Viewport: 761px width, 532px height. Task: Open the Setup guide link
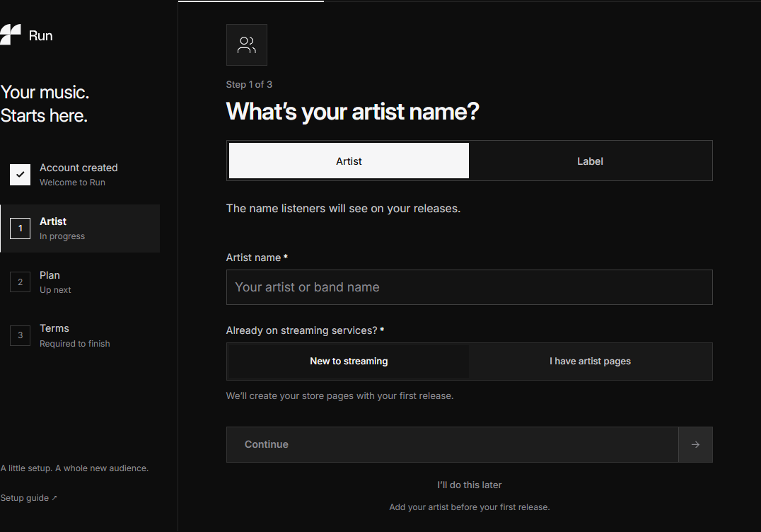pos(28,498)
